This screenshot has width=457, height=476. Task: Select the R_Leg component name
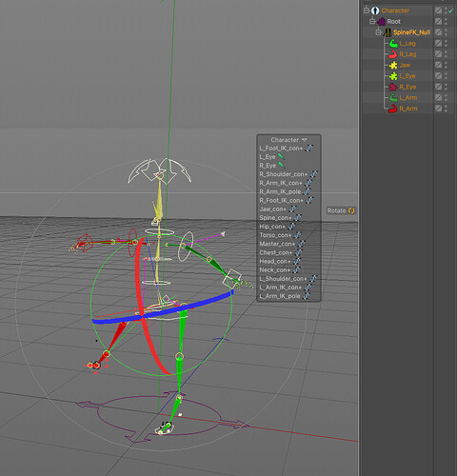[x=407, y=54]
